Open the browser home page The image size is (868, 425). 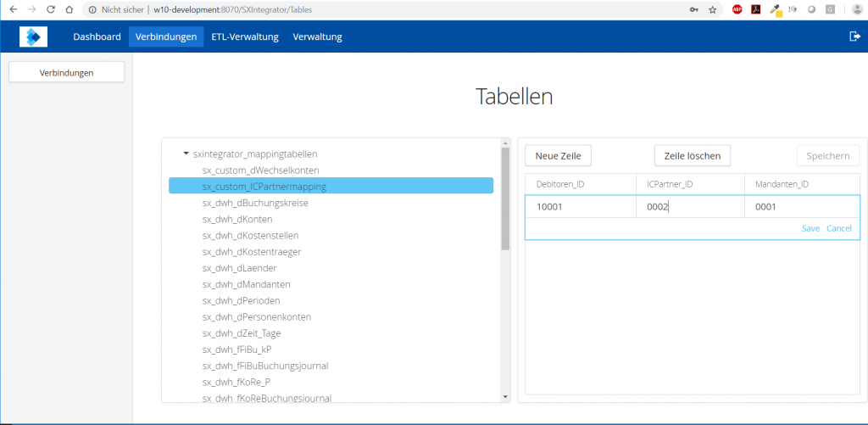coord(69,9)
